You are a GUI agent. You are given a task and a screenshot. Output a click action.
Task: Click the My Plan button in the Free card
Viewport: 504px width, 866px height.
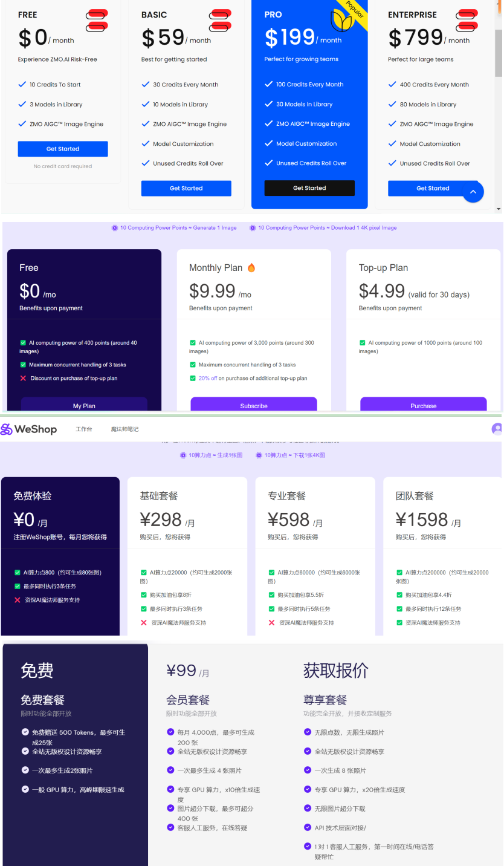84,405
